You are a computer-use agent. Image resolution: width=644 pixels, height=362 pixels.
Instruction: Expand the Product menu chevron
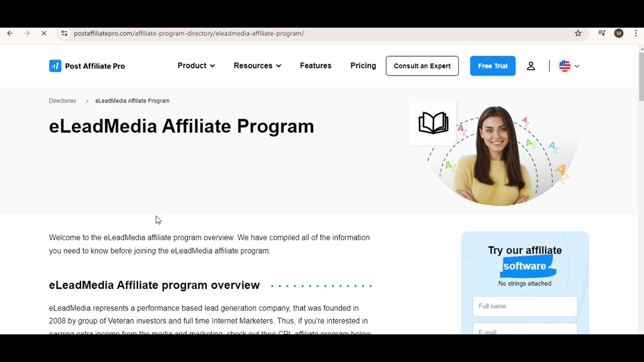[x=212, y=66]
